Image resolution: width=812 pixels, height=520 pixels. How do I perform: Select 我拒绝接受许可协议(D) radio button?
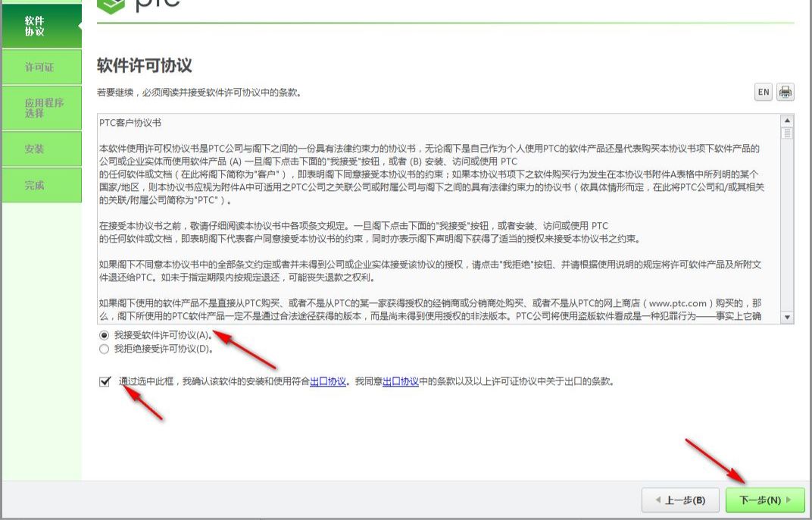tap(104, 349)
